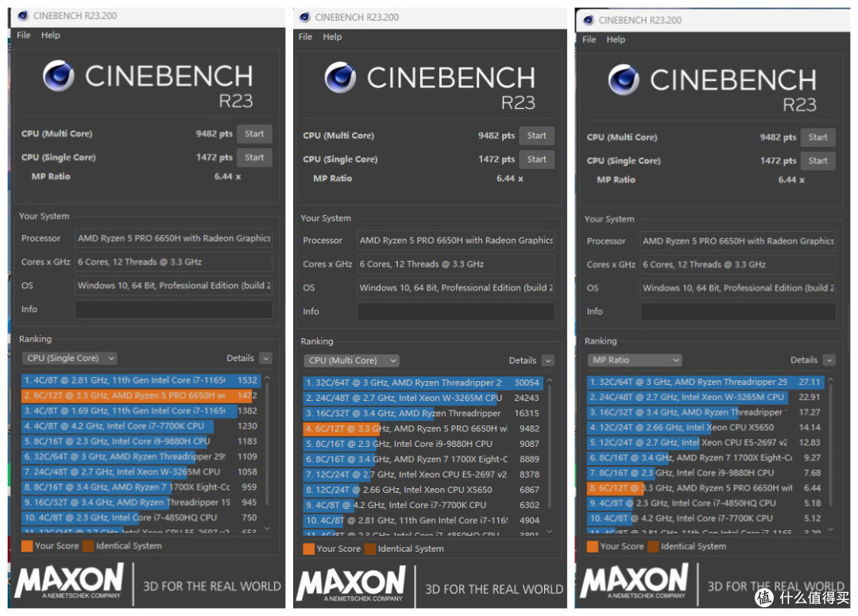Select Xeon W-3265M row with ratio 22.91
858x616 pixels.
coord(706,397)
